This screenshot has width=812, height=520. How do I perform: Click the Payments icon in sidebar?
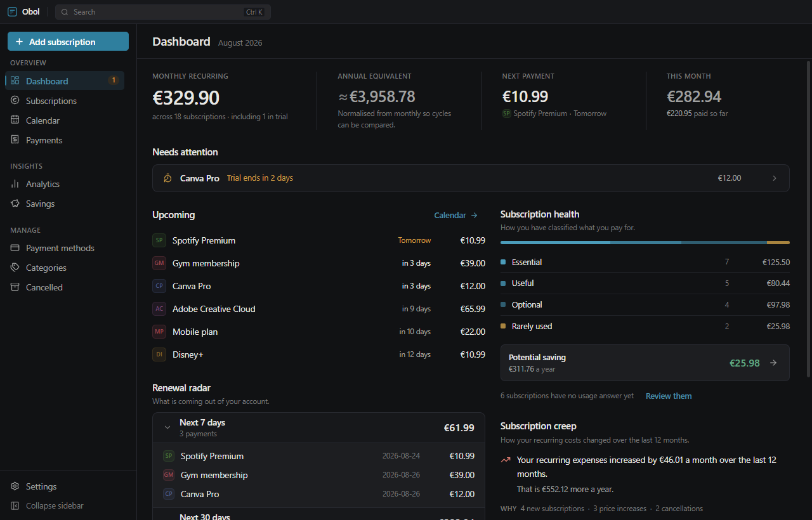15,140
